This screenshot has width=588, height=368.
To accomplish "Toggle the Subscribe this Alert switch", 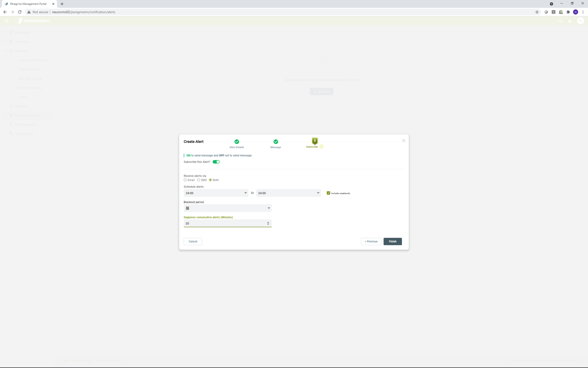I will [x=216, y=162].
